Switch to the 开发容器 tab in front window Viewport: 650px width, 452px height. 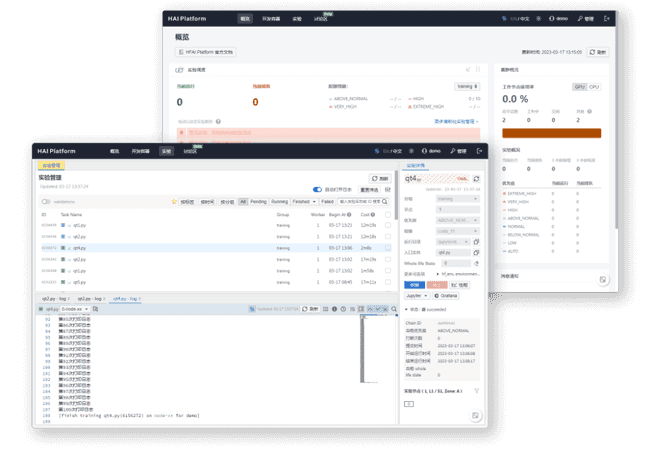(141, 151)
